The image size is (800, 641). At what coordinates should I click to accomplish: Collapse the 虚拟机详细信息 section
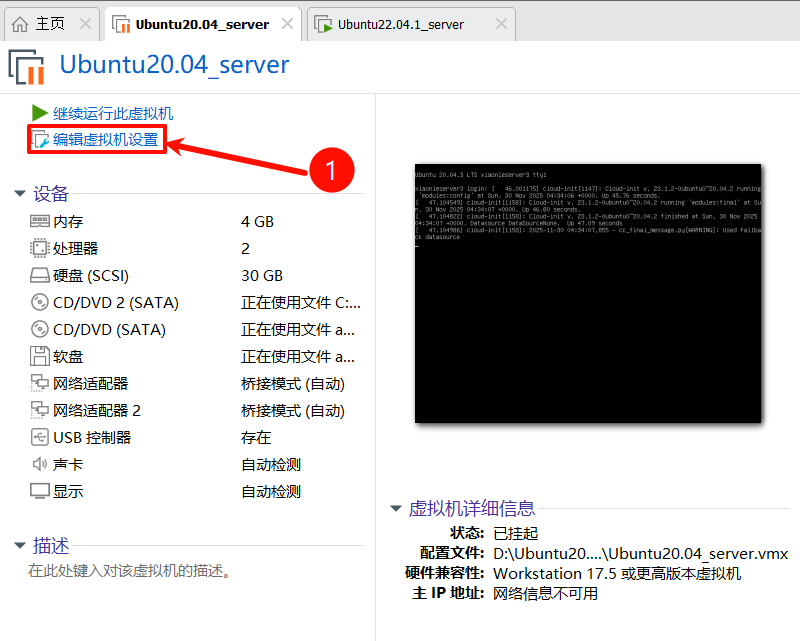point(395,508)
